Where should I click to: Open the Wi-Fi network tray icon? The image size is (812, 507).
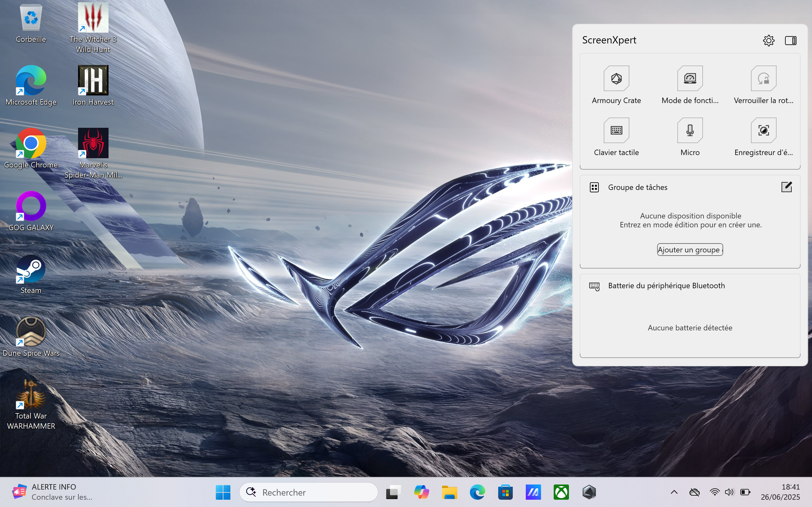[x=715, y=492]
